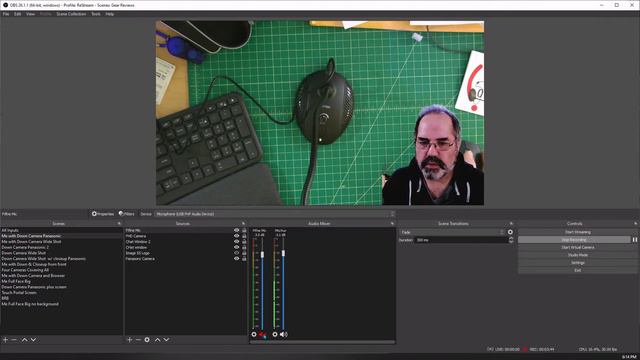Click the video preview canvas

pyautogui.click(x=320, y=113)
